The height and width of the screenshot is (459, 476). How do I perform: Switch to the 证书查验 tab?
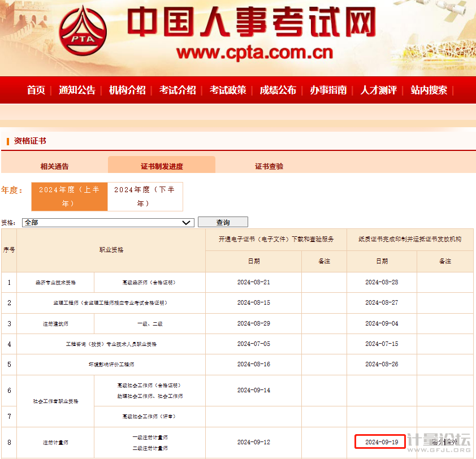269,166
